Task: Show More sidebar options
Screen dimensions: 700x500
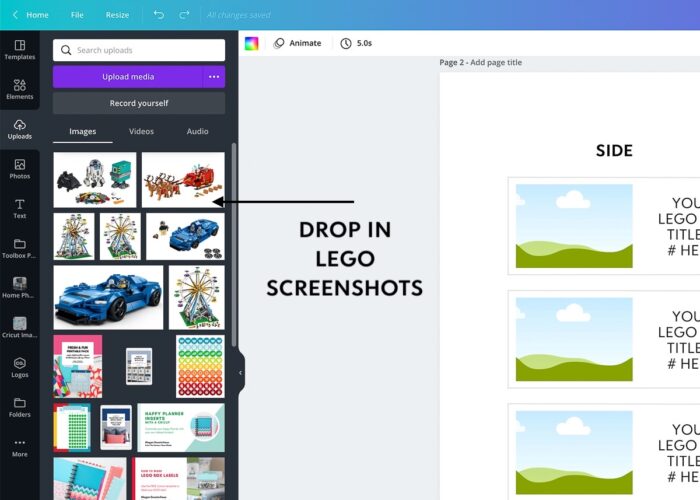Action: 19,447
